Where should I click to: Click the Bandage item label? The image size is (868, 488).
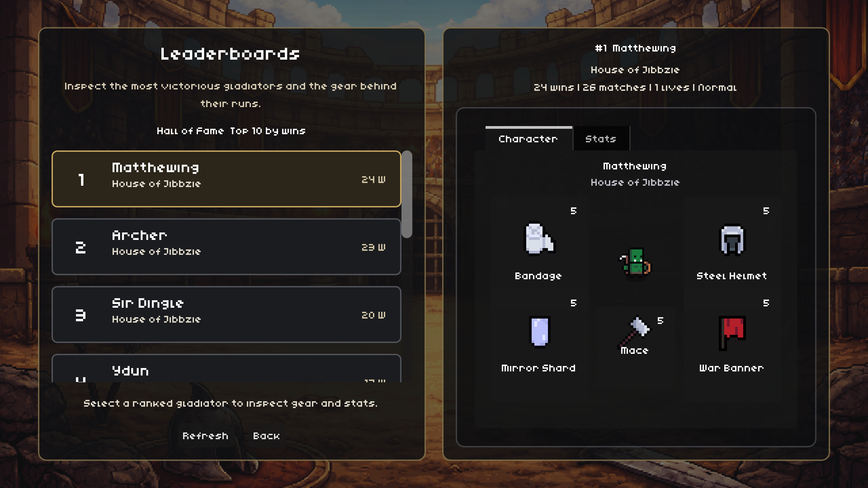tap(538, 276)
